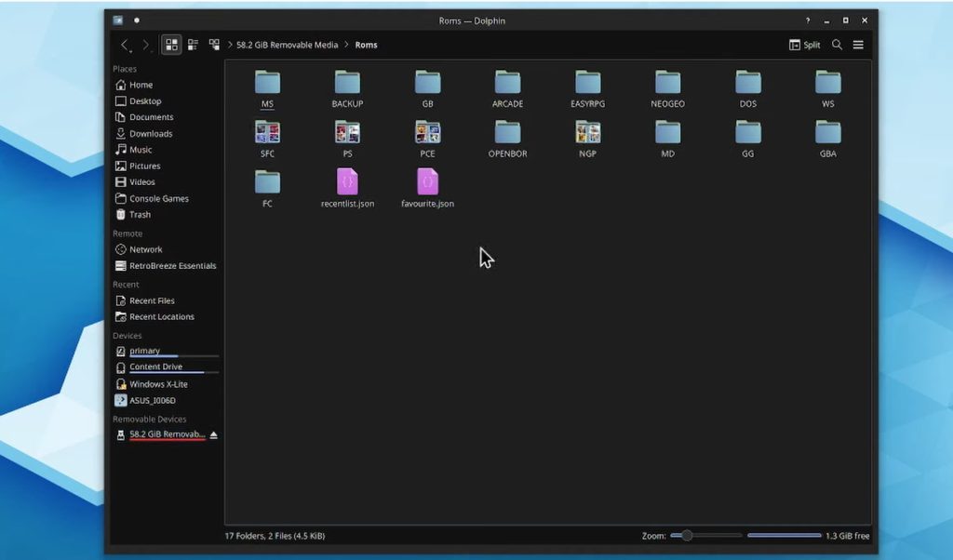Expand the chevron before 58.2 GiB Removable Media
Viewport: 953px width, 560px height.
(230, 45)
